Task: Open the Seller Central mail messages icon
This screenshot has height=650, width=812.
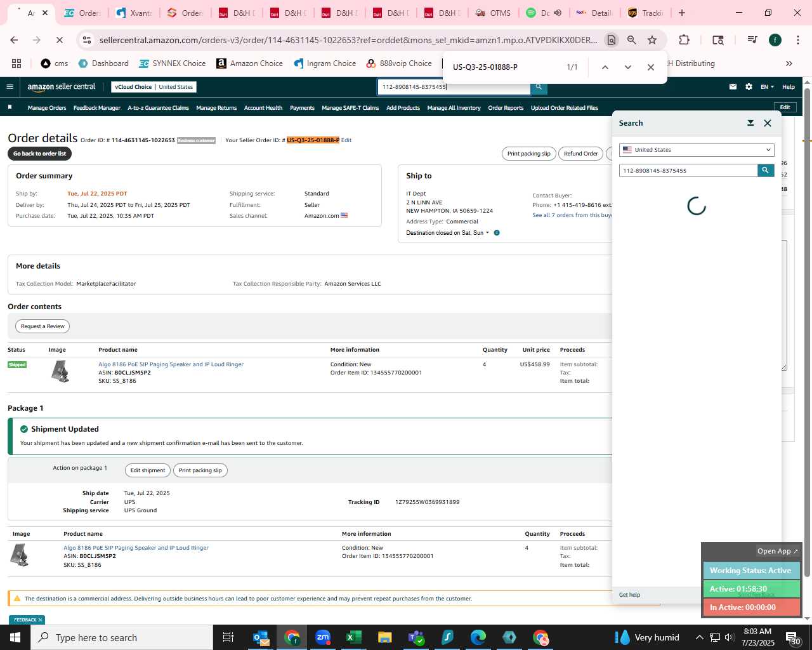Action: pos(733,87)
